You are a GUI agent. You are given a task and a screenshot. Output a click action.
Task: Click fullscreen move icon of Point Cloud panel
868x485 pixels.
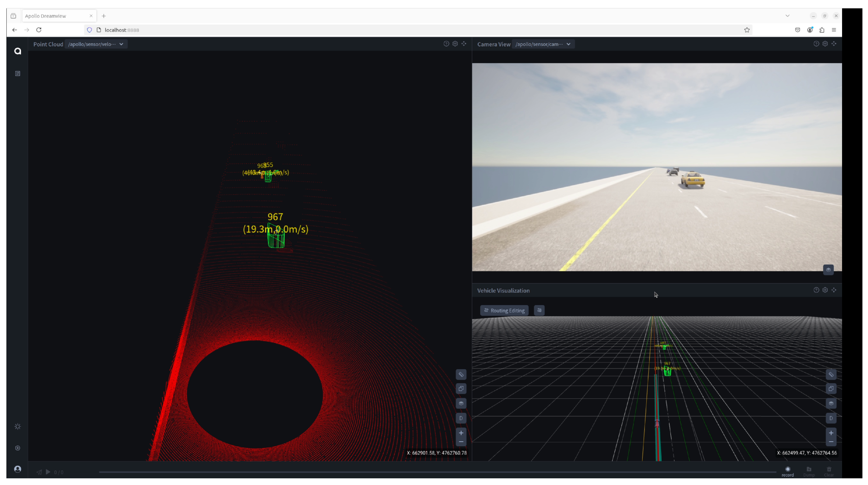tap(464, 44)
